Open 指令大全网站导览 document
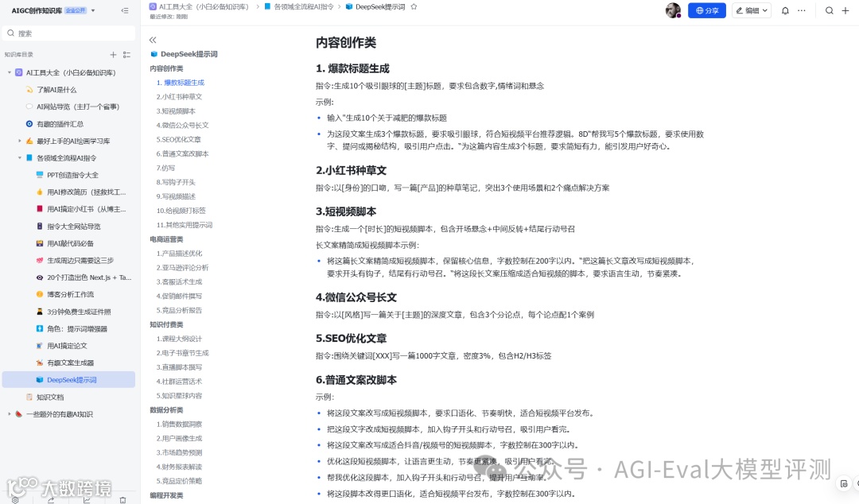 point(73,227)
